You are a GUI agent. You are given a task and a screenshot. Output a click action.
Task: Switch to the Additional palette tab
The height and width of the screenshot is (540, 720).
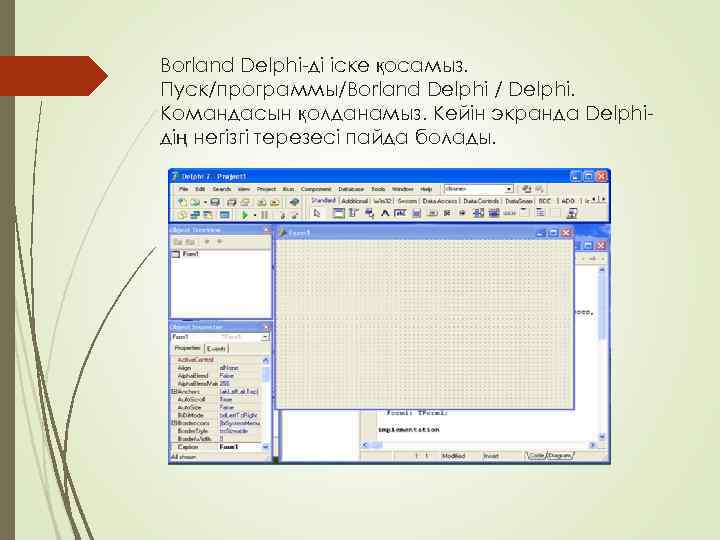pos(355,201)
